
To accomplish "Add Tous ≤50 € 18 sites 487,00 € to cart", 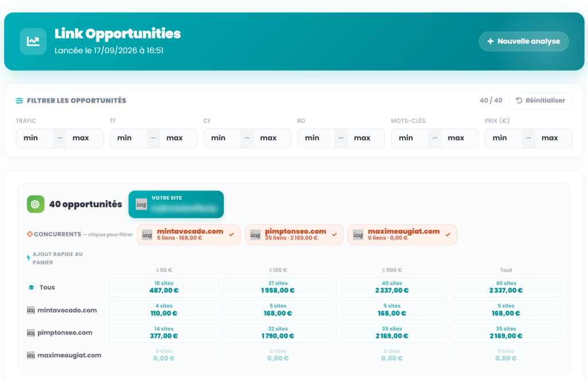I will [164, 287].
